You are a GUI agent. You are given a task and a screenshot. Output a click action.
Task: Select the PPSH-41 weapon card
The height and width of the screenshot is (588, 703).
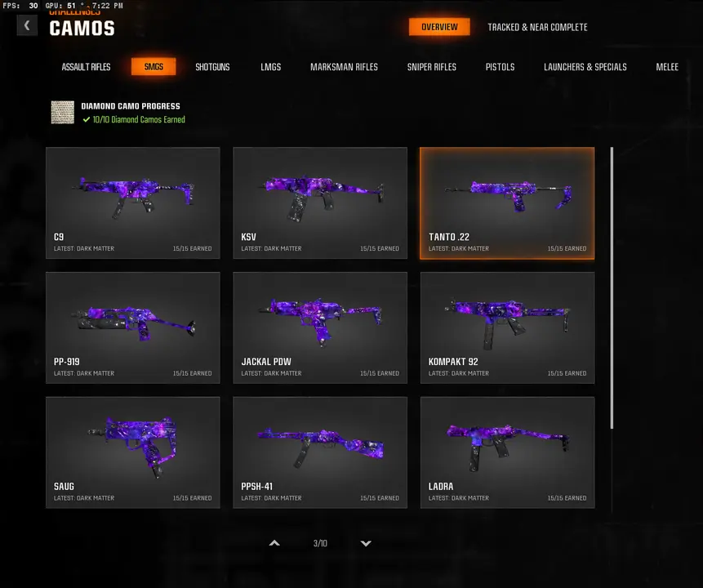click(x=320, y=452)
